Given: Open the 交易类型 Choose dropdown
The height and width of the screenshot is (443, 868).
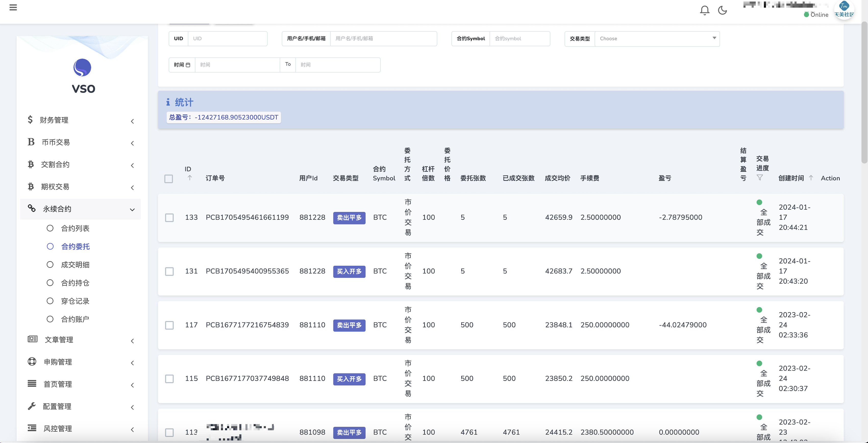Looking at the screenshot, I should (657, 39).
